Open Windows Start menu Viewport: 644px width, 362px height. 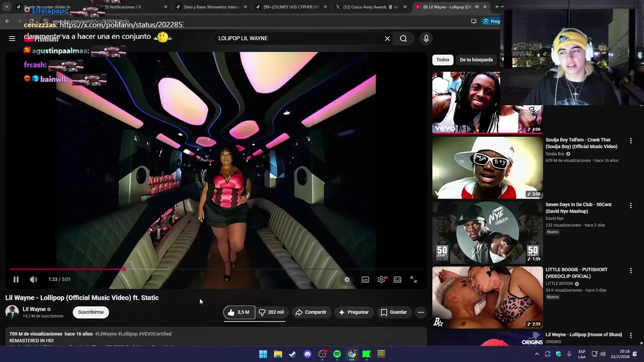click(263, 354)
